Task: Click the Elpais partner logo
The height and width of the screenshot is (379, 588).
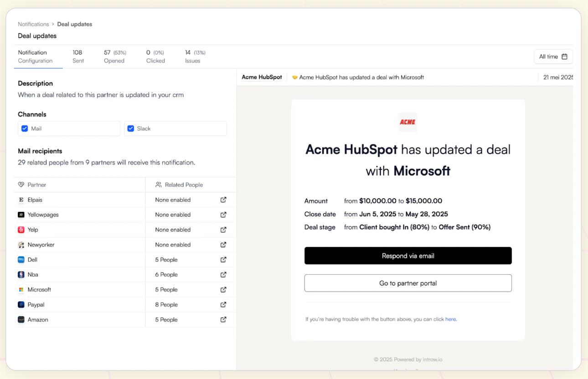Action: coord(21,200)
